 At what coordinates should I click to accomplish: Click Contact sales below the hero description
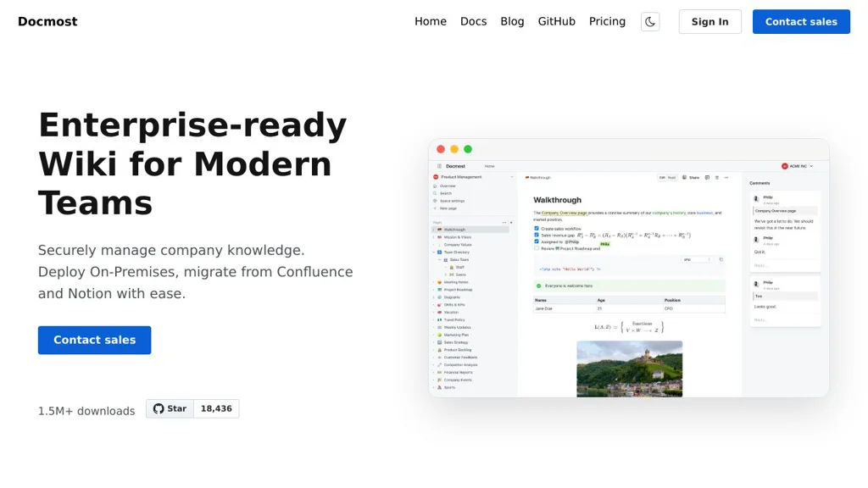click(95, 340)
